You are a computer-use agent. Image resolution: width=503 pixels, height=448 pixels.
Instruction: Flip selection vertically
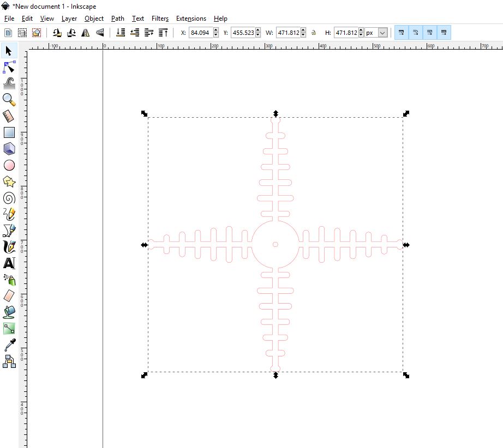[100, 32]
